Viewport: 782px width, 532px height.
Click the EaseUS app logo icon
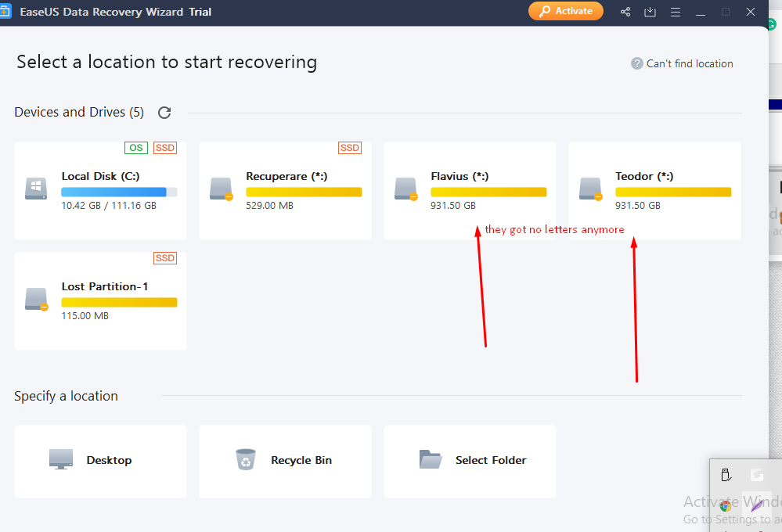tap(5, 11)
